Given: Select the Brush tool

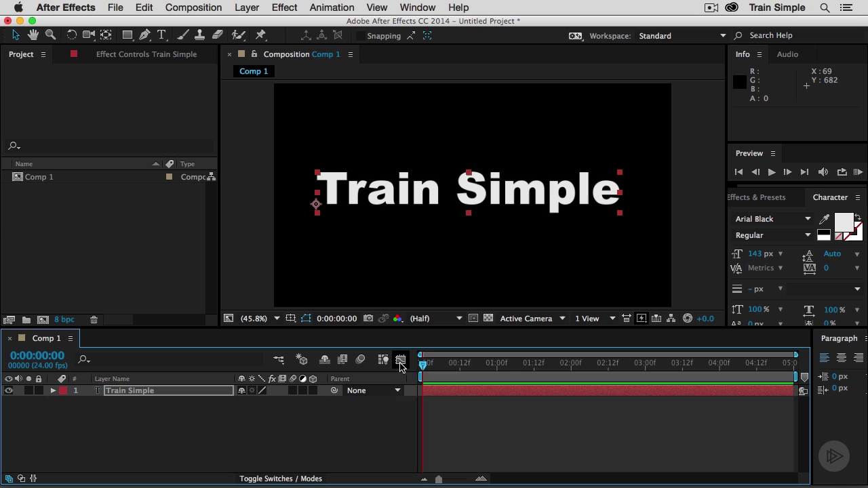Looking at the screenshot, I should click(x=182, y=35).
